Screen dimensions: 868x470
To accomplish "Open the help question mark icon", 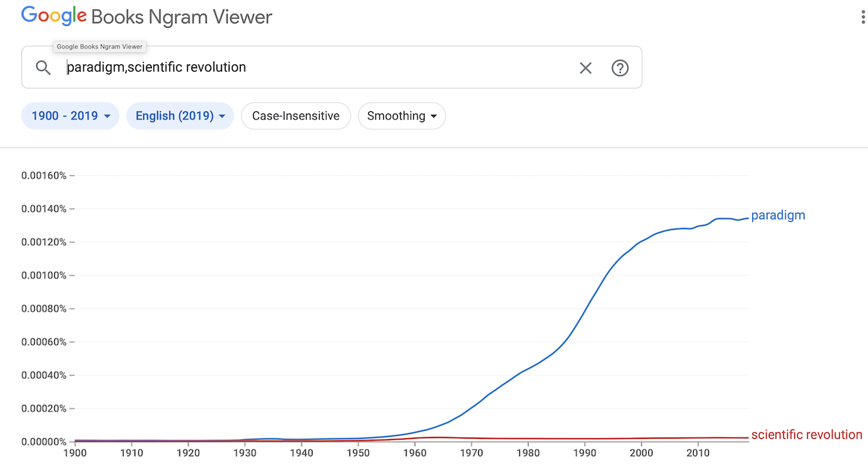I will (620, 68).
